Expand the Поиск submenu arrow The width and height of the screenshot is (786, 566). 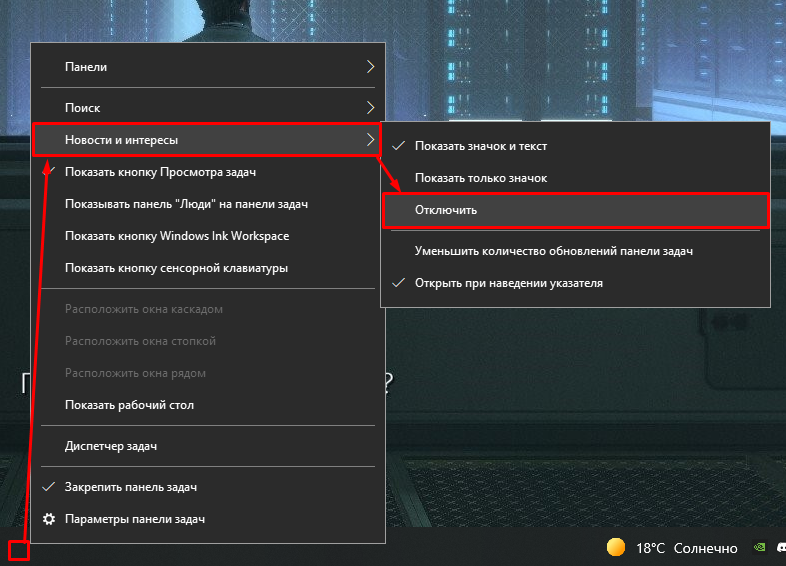(x=370, y=108)
